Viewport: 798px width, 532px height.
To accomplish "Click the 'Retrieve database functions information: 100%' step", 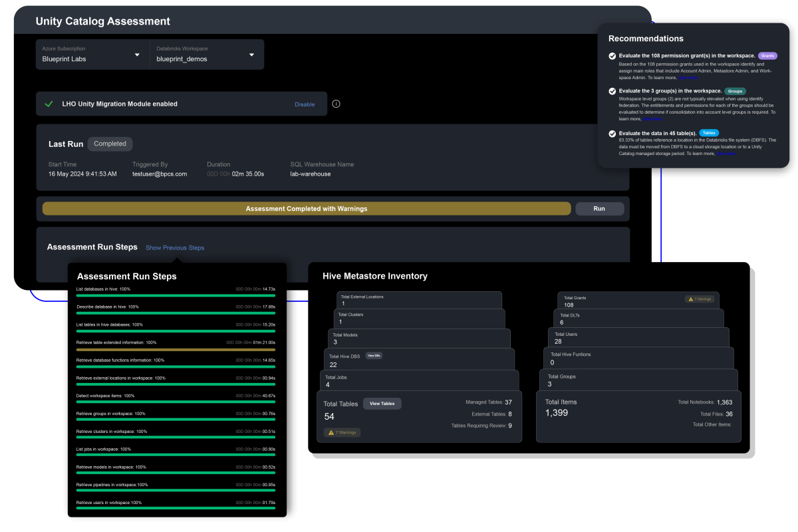I will click(x=120, y=360).
